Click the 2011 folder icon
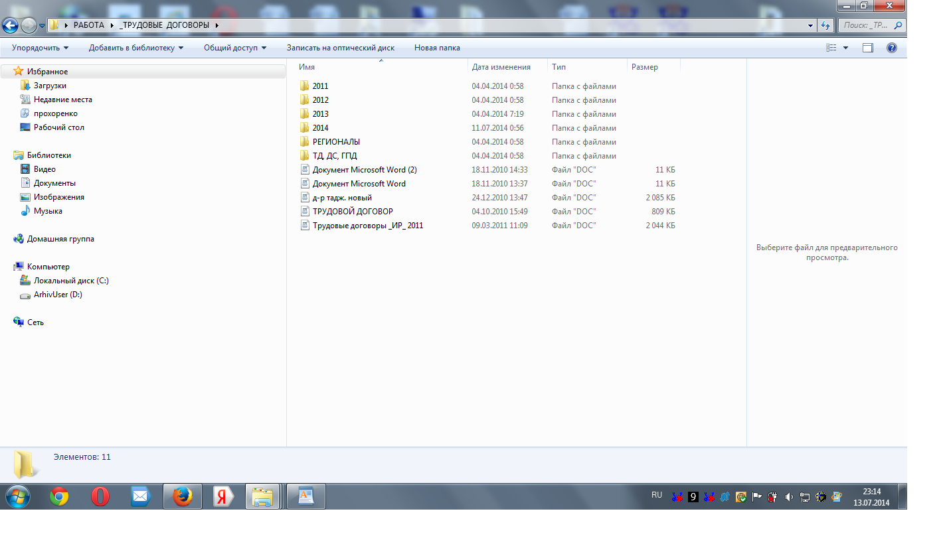Screen dimensions: 943x560 304,86
